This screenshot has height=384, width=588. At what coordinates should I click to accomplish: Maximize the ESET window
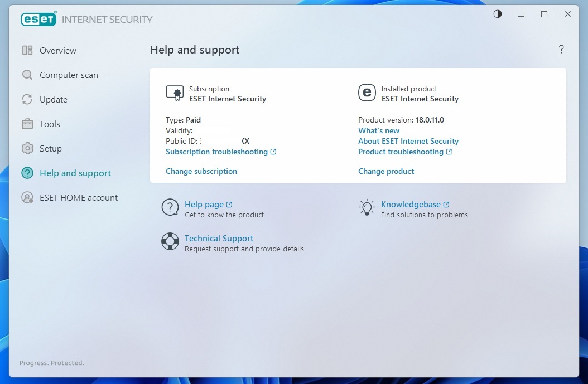click(544, 14)
